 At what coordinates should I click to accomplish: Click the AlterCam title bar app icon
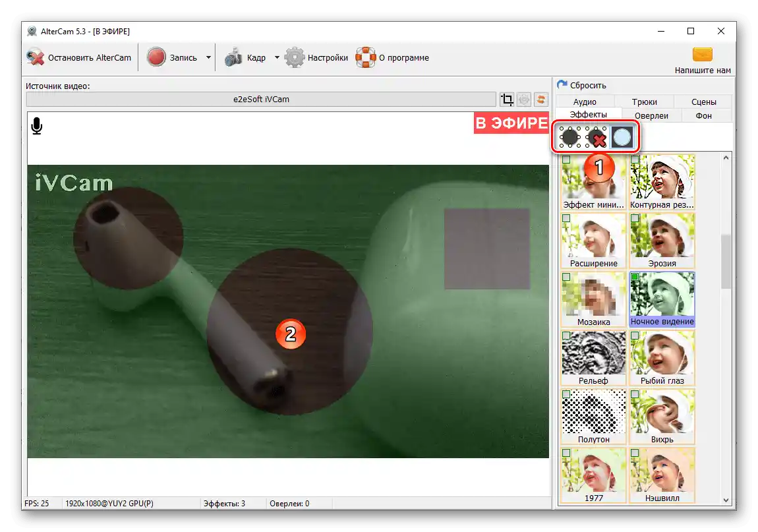tap(32, 32)
